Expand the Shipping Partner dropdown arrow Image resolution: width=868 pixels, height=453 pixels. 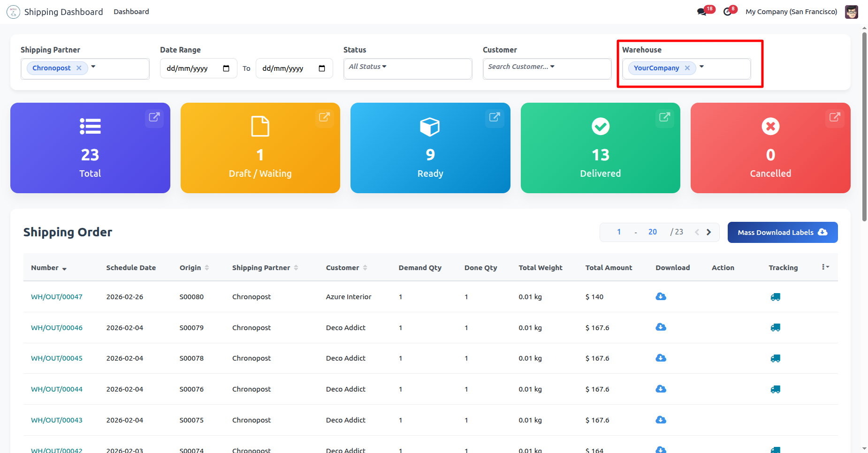pos(93,67)
